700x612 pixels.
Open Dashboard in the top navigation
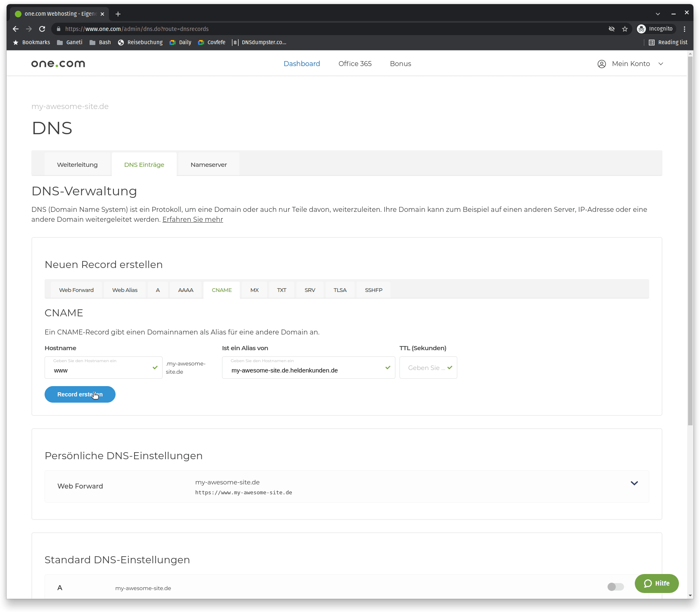302,64
